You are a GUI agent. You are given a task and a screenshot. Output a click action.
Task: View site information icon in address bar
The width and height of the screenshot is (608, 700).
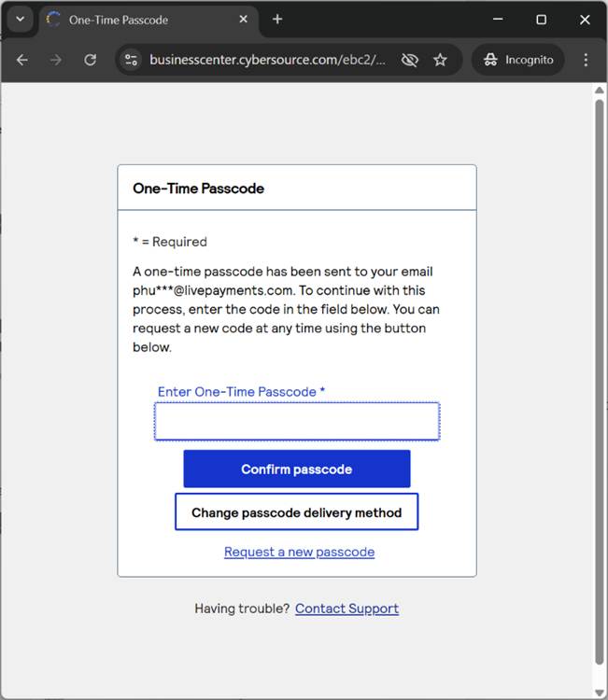132,60
